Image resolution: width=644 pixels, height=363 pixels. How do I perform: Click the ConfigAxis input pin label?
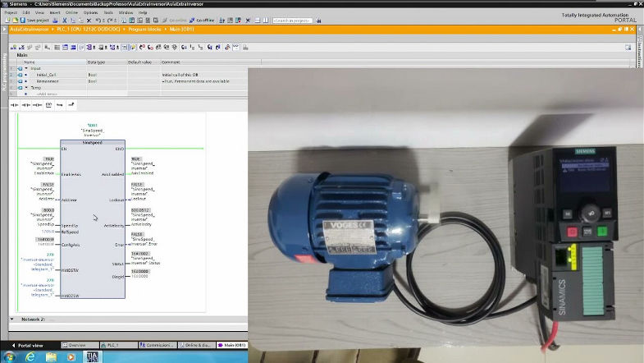(x=71, y=245)
